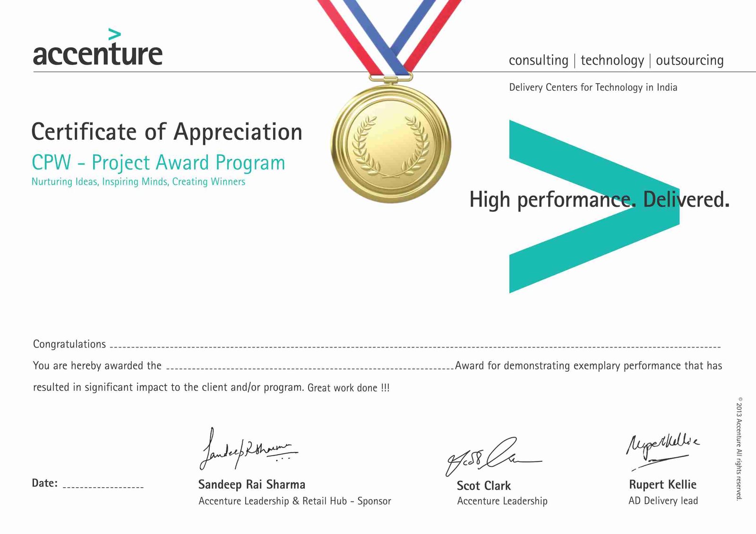Click the blank award name line
Screen dimensions: 756x534
tap(310, 368)
